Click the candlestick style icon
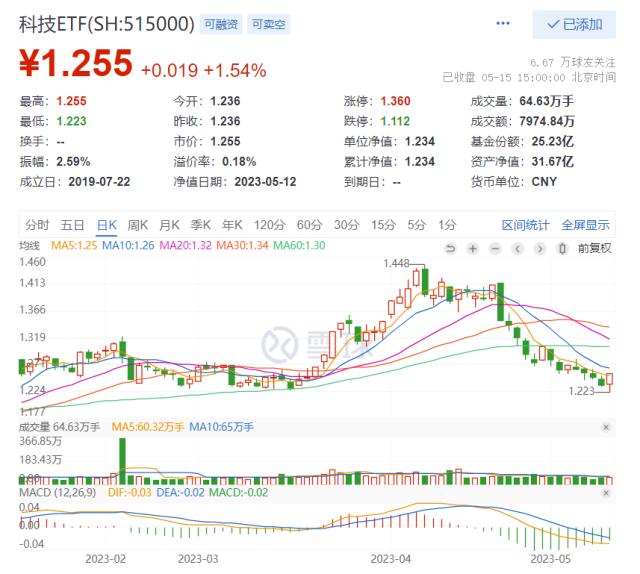Screen dimensions: 640x574 [x=562, y=248]
